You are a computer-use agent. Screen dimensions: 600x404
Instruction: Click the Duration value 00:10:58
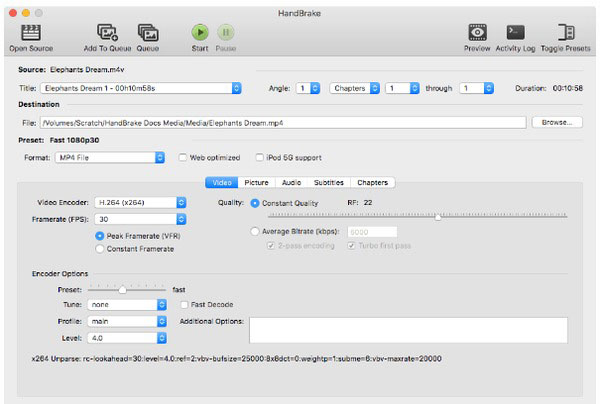(568, 88)
